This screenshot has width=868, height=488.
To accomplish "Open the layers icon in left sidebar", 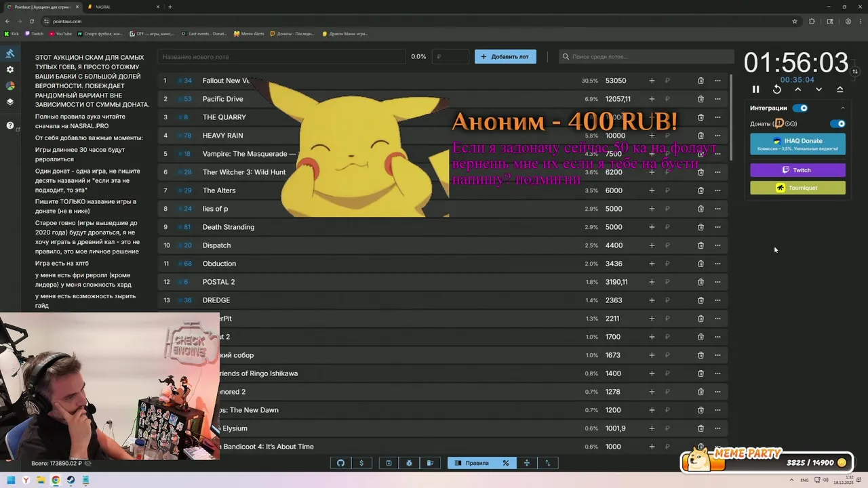I will coord(10,102).
